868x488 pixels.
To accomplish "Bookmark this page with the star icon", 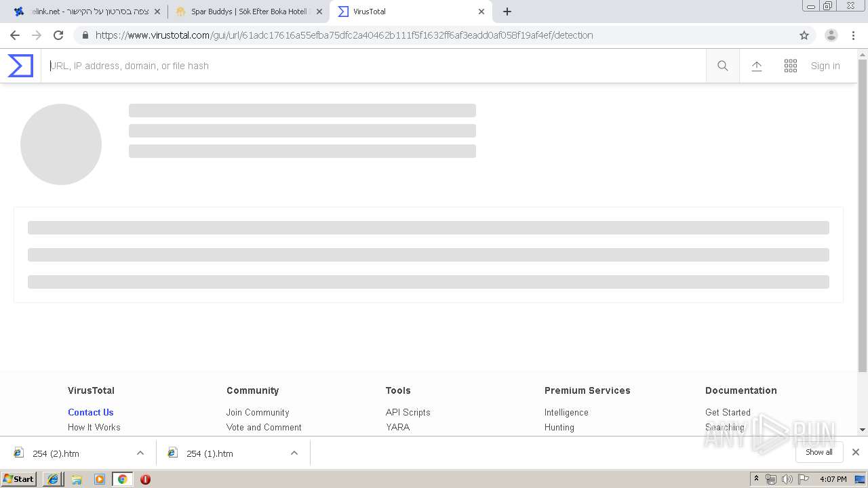I will click(804, 35).
